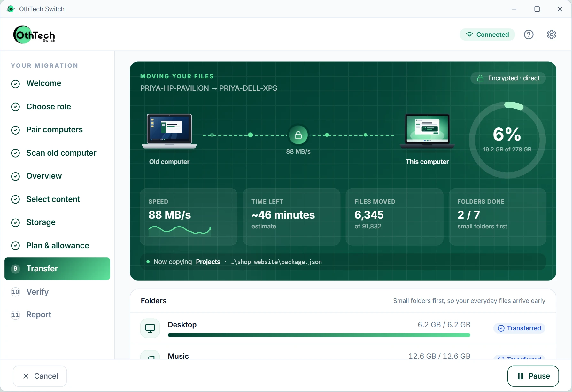This screenshot has height=392, width=572.
Task: Select the active Transfer step
Action: pos(57,269)
